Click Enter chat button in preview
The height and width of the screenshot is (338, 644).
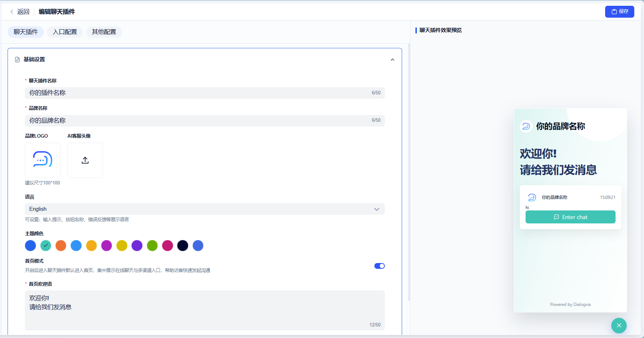[x=570, y=217]
